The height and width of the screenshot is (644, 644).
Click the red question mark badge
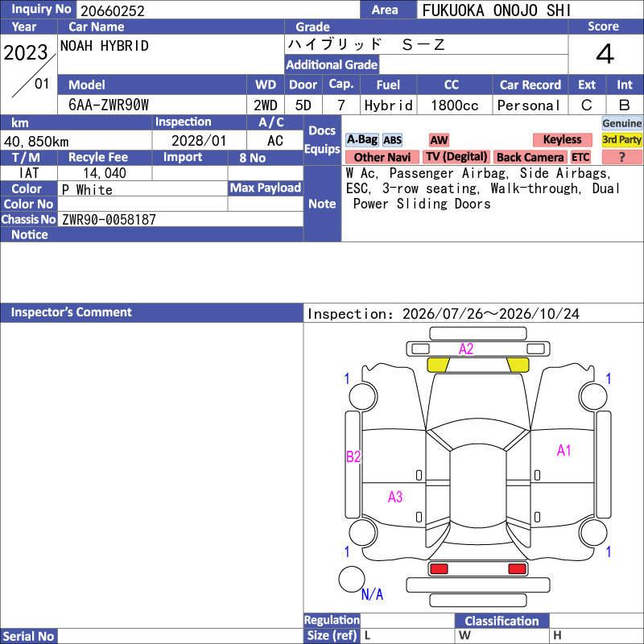621,157
